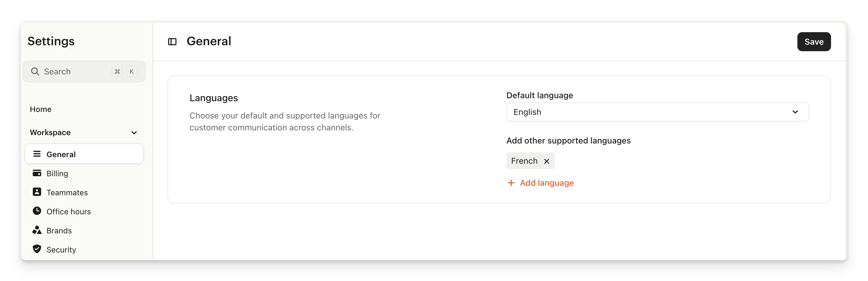Click the plus icon beside Add language
The image size is (868, 281).
click(511, 183)
